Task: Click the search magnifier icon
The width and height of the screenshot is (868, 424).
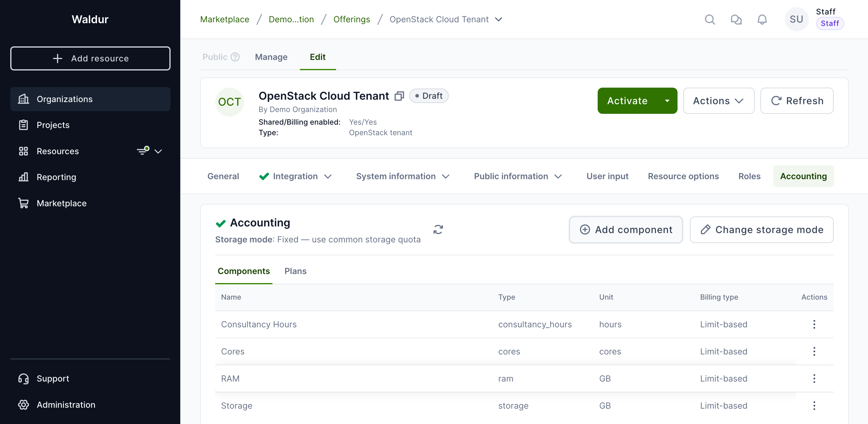Action: point(710,20)
